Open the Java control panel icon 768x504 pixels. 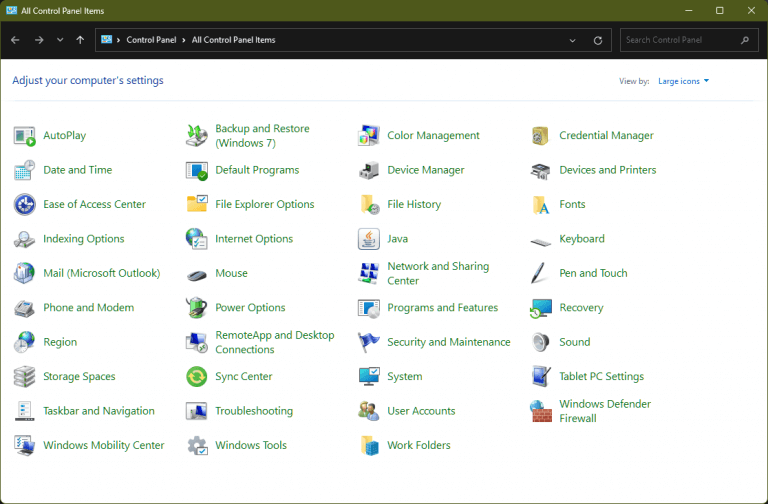[x=368, y=239]
